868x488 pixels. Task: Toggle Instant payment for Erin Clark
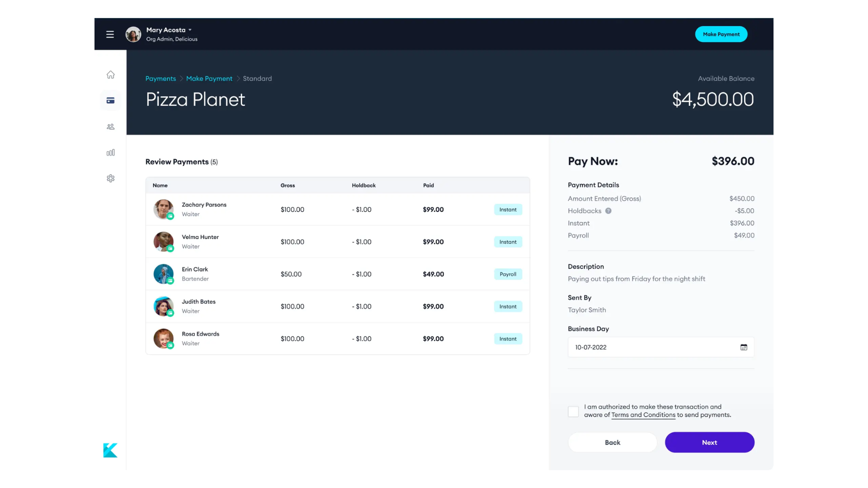pyautogui.click(x=508, y=273)
